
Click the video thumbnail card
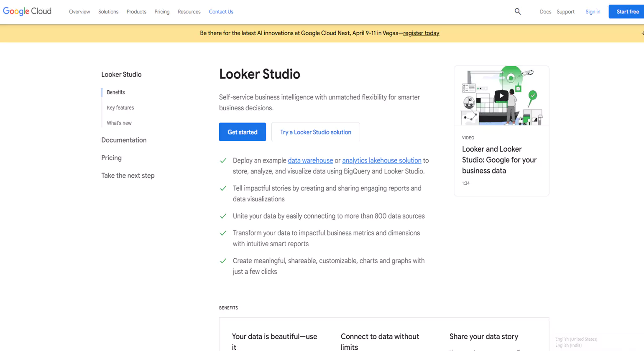click(501, 130)
